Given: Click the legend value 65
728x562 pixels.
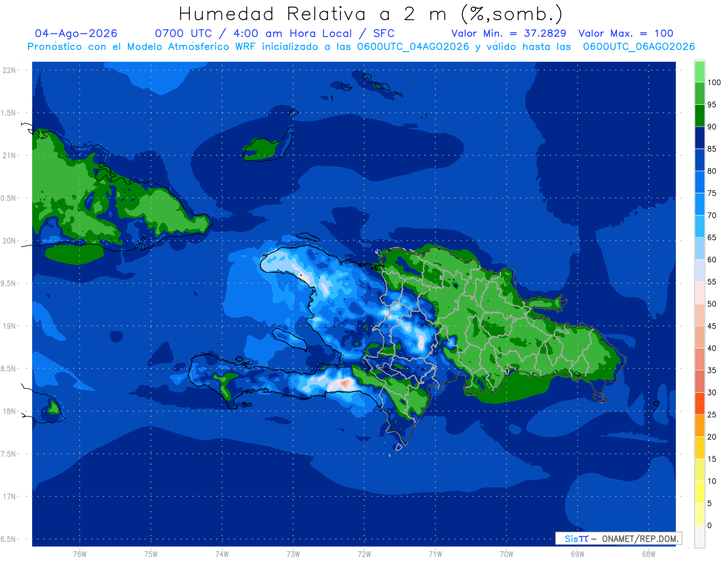Looking at the screenshot, I should [712, 238].
